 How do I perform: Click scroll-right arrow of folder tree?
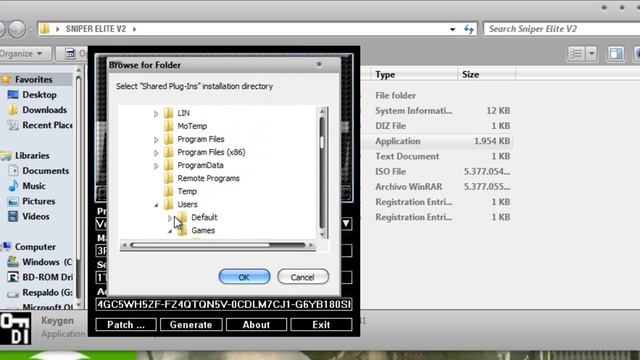click(311, 245)
